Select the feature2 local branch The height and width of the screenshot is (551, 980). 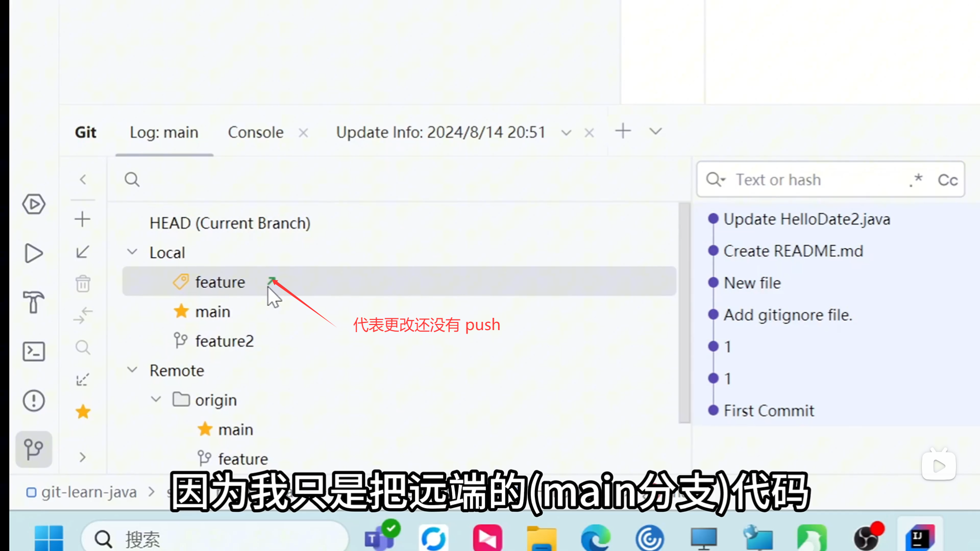coord(224,341)
